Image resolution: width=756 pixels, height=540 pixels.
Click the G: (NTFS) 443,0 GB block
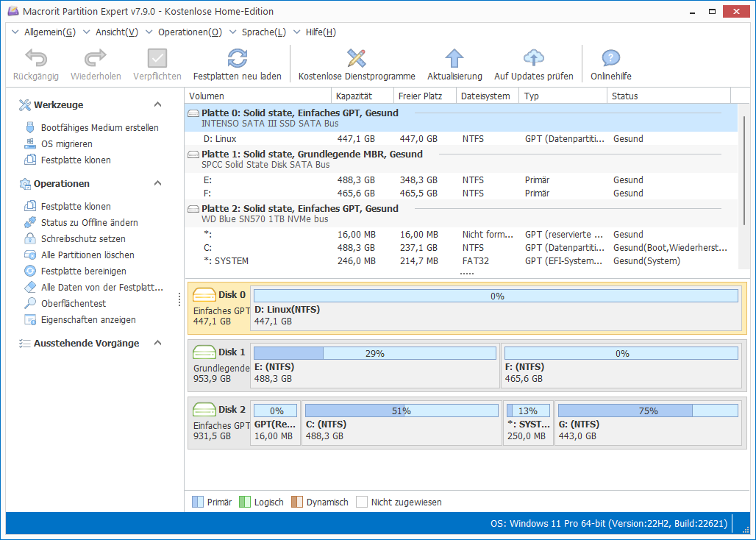pos(648,423)
